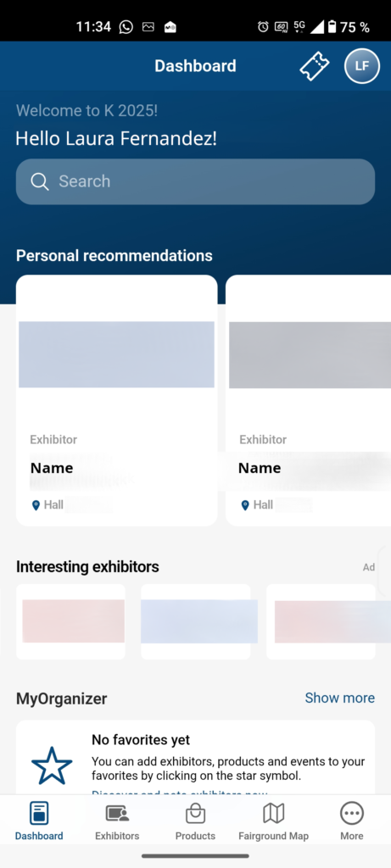This screenshot has height=868, width=391.
Task: Tap the No favorites yet card
Action: pos(195,757)
